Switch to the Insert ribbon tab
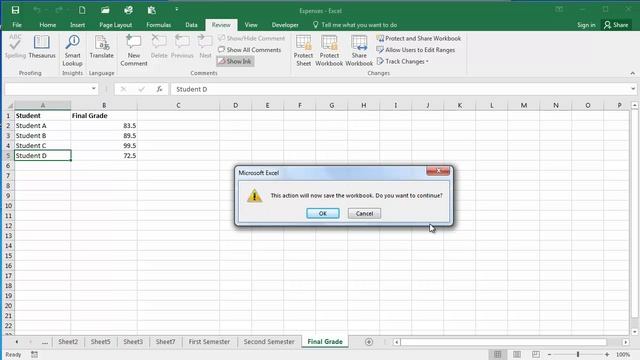Image resolution: width=640 pixels, height=360 pixels. 78,25
